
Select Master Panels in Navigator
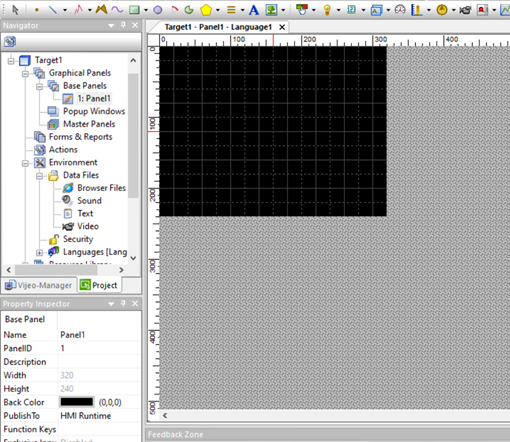click(89, 124)
